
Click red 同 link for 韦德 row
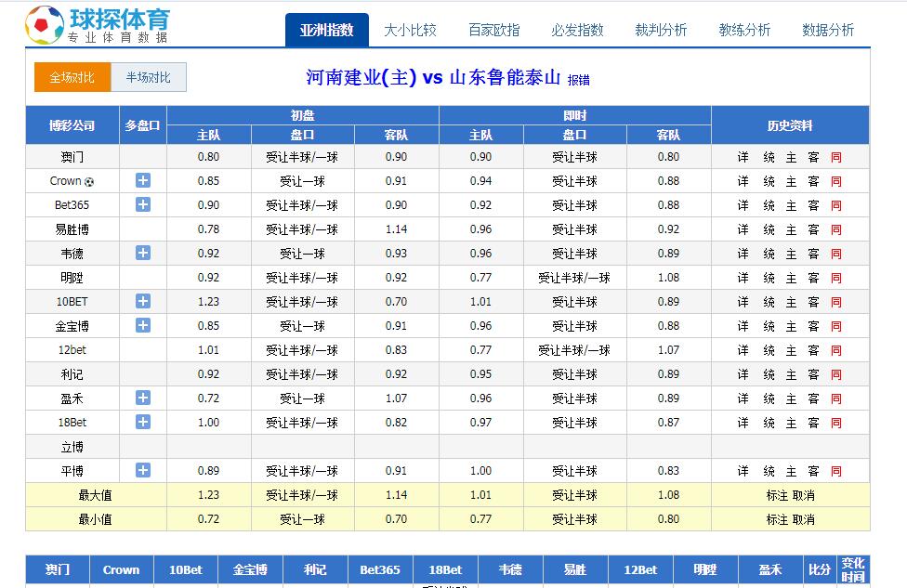point(835,254)
